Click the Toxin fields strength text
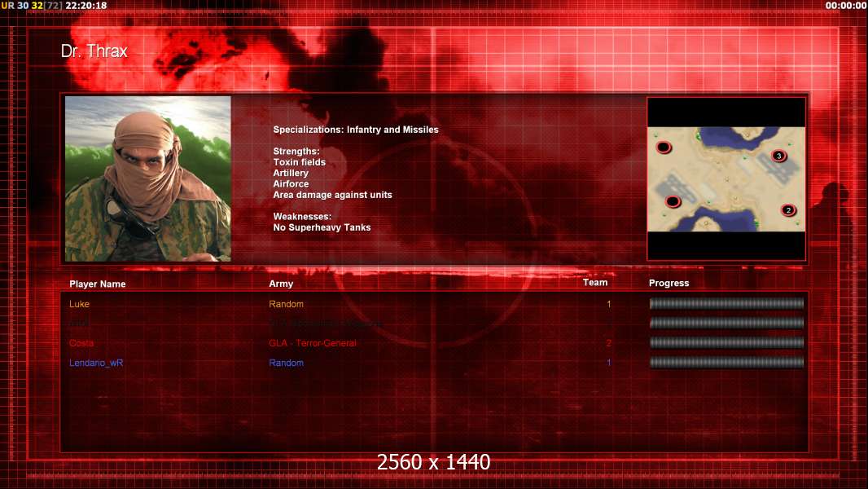This screenshot has width=868, height=489. coord(299,162)
